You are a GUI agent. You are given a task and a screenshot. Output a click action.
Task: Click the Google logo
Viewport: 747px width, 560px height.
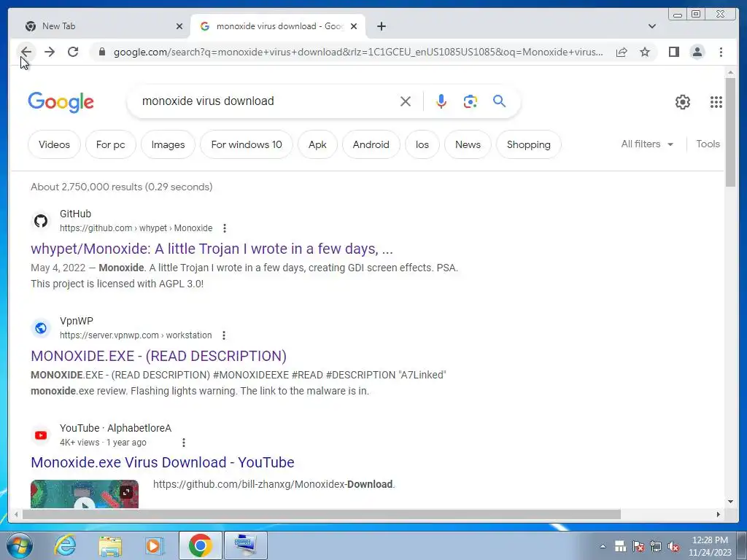[x=61, y=102]
